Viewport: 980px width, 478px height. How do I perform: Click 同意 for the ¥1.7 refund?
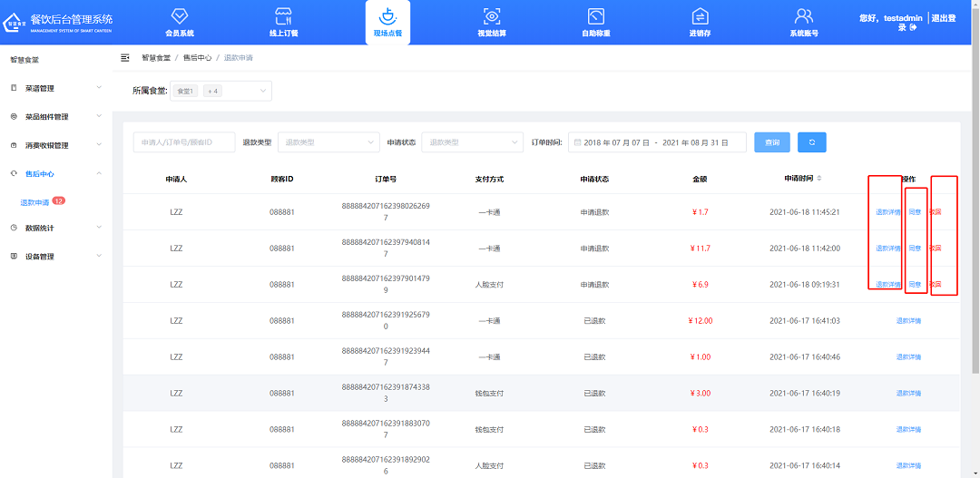pos(915,212)
